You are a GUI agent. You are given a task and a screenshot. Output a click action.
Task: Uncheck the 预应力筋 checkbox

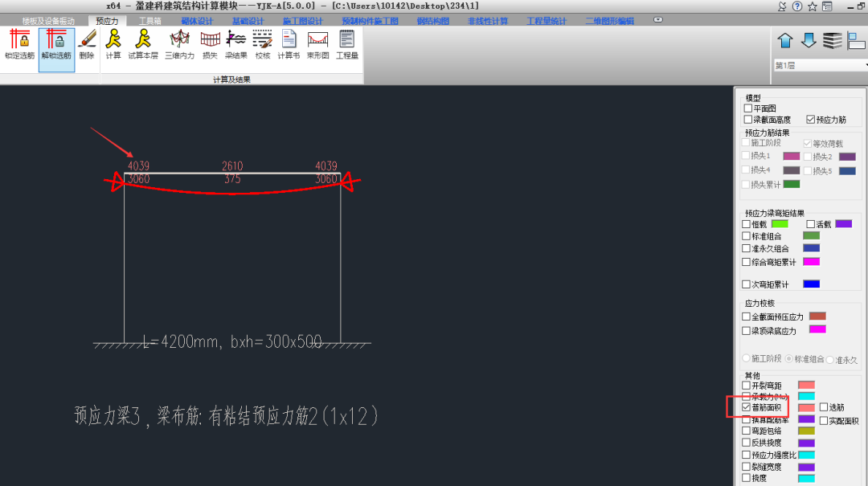[810, 120]
